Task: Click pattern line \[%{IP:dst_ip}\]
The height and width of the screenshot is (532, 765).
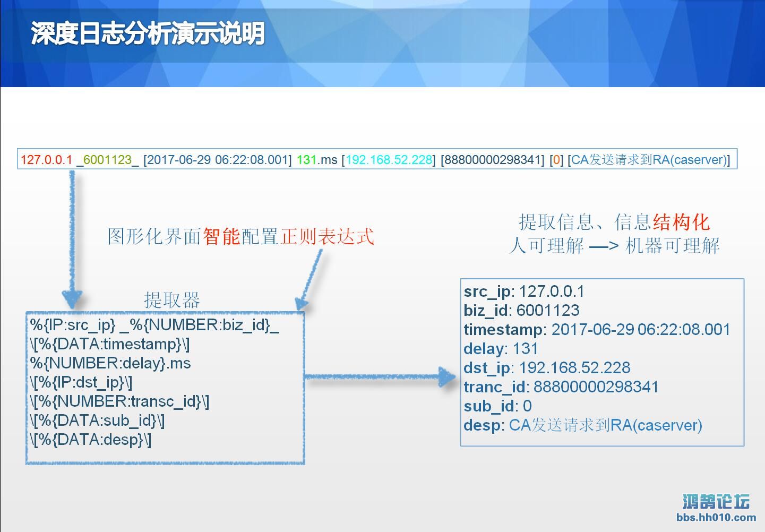Action: point(81,382)
